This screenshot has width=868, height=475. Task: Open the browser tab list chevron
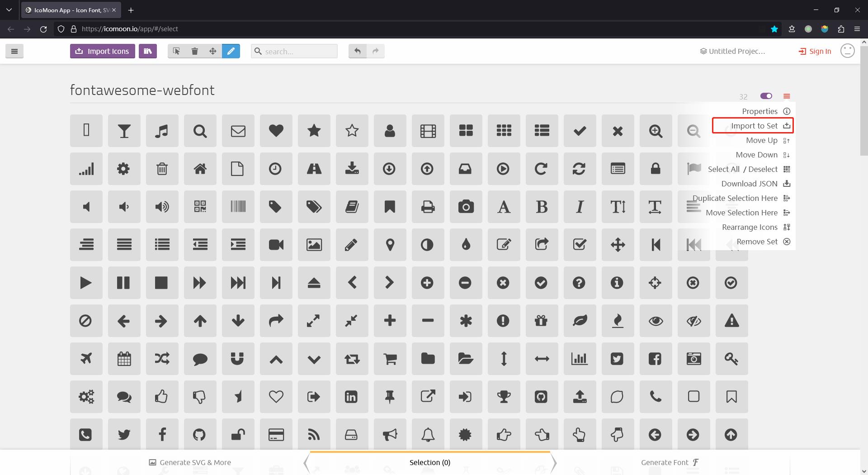[9, 10]
